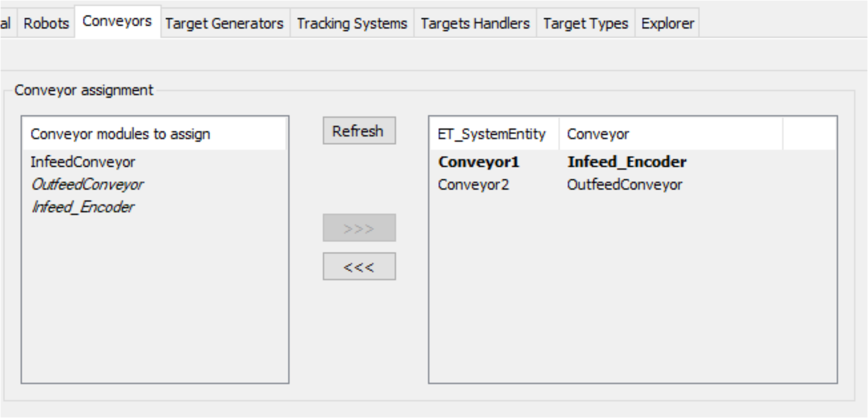Select OutfeedConveyor in the modules list

(87, 184)
